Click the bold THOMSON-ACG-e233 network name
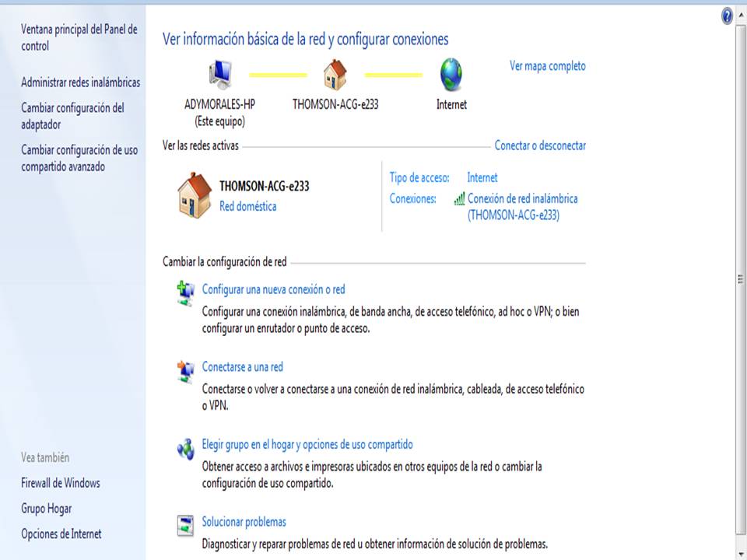 pyautogui.click(x=265, y=186)
